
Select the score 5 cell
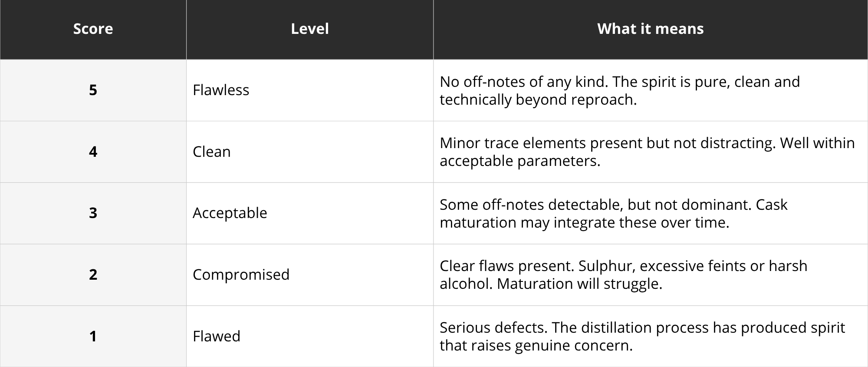coord(93,90)
